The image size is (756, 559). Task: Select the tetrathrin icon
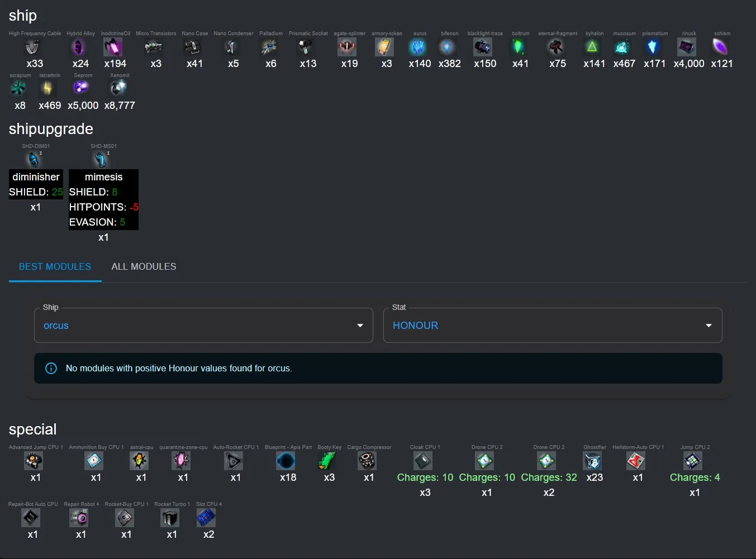click(x=49, y=88)
